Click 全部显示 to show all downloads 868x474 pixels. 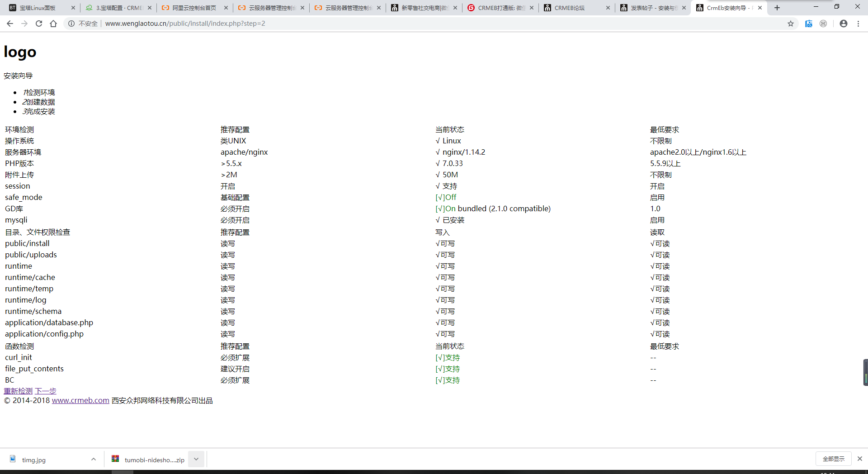[x=834, y=459]
